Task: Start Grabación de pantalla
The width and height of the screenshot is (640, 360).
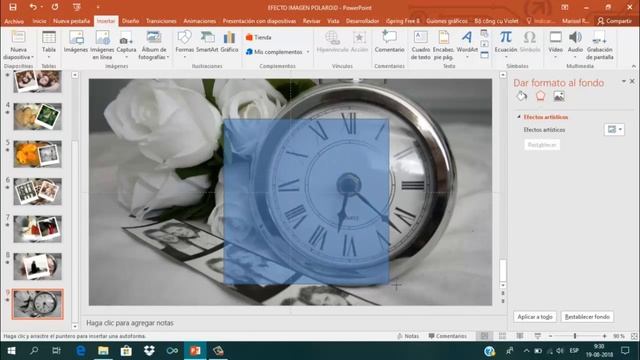Action: (600, 46)
